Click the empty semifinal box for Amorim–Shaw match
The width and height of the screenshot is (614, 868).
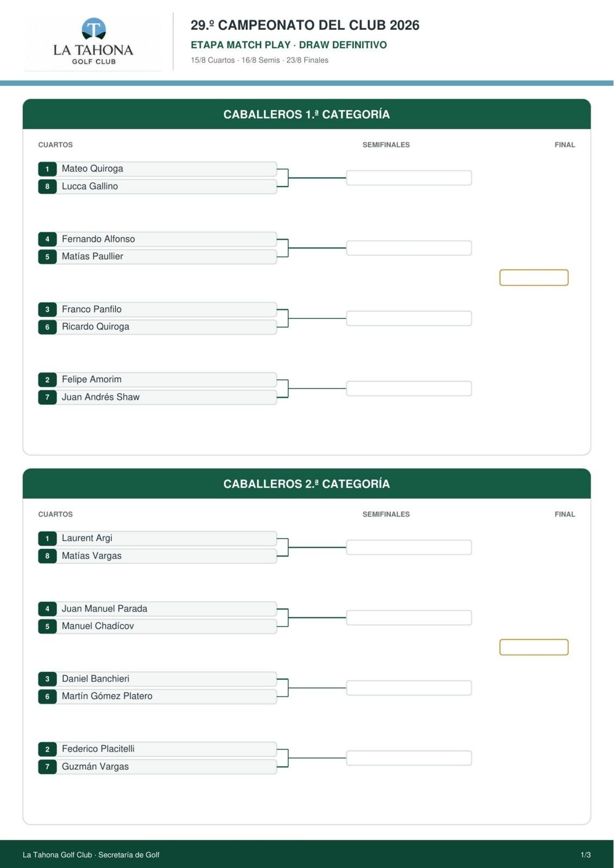pyautogui.click(x=409, y=388)
